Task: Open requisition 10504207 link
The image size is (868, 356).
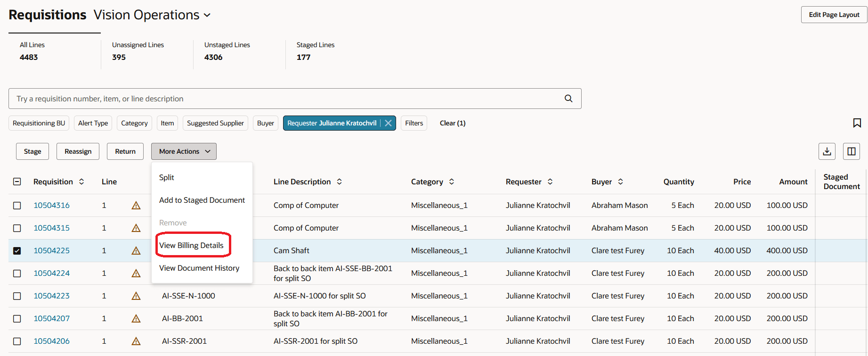Action: pyautogui.click(x=51, y=318)
